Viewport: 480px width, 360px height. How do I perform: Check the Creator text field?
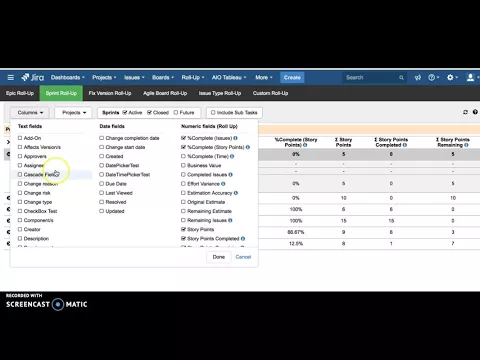pyautogui.click(x=20, y=229)
